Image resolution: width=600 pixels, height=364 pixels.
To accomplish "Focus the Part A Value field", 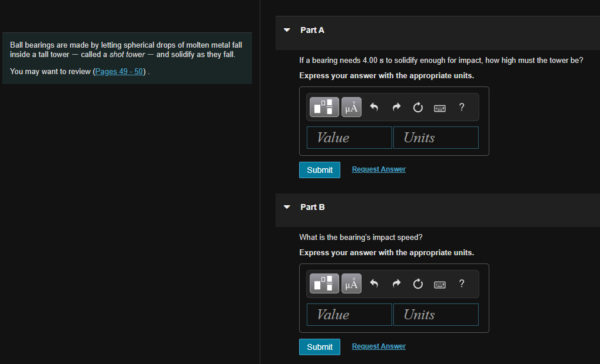I will click(x=349, y=138).
